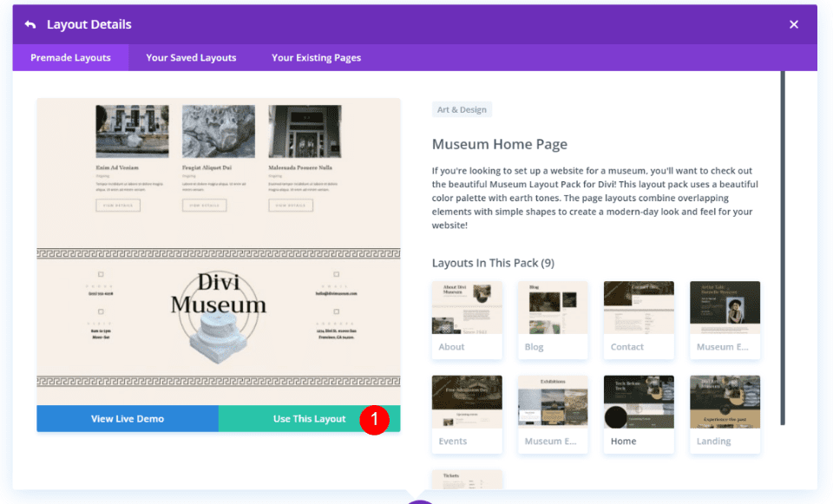
Task: Open the View Live Demo link
Action: [x=127, y=418]
